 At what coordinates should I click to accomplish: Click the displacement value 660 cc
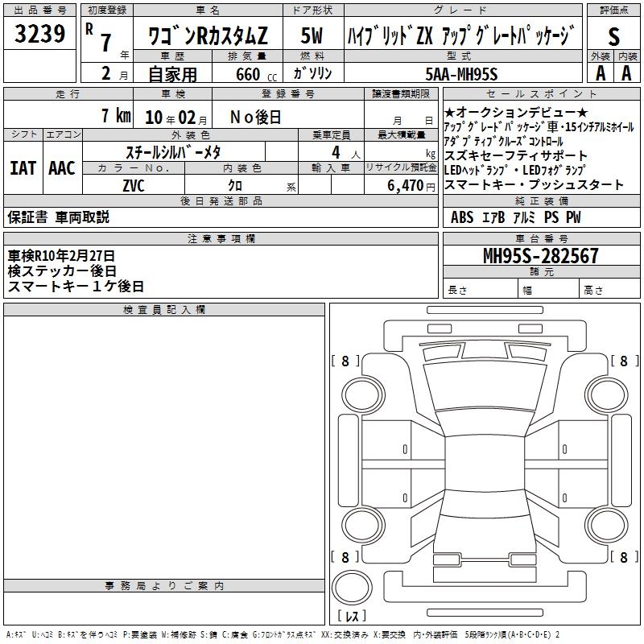tap(256, 74)
